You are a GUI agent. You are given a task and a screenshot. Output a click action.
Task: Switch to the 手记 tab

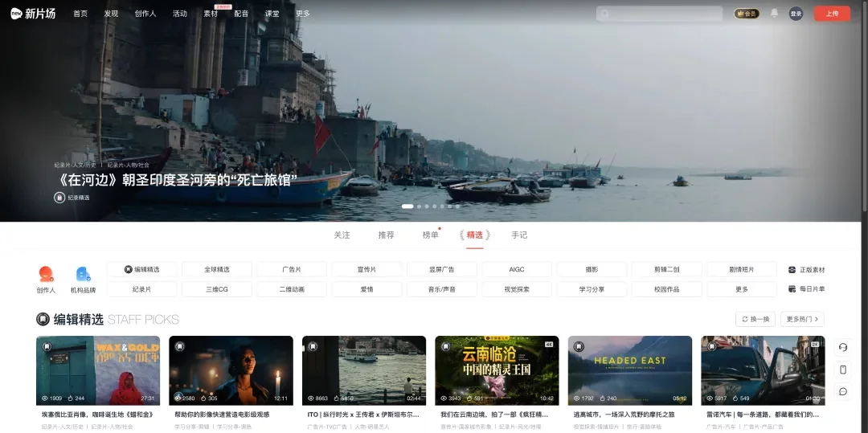point(519,235)
